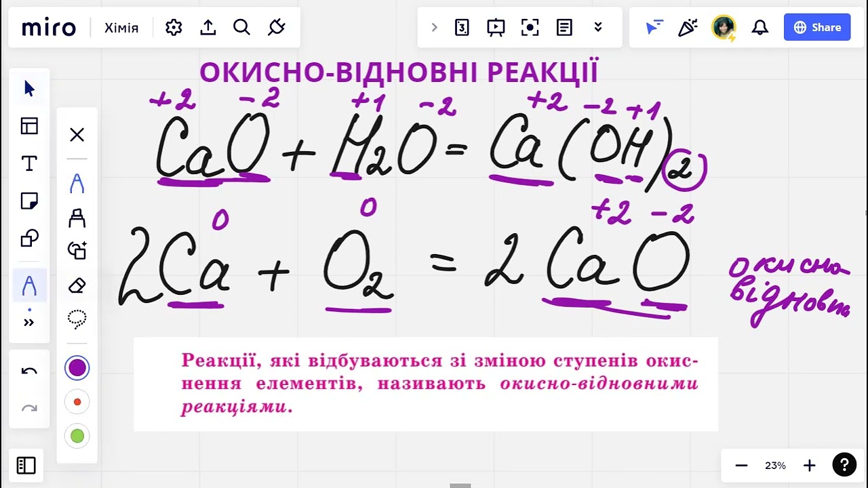Click the Share button
The image size is (868, 488).
tap(817, 27)
